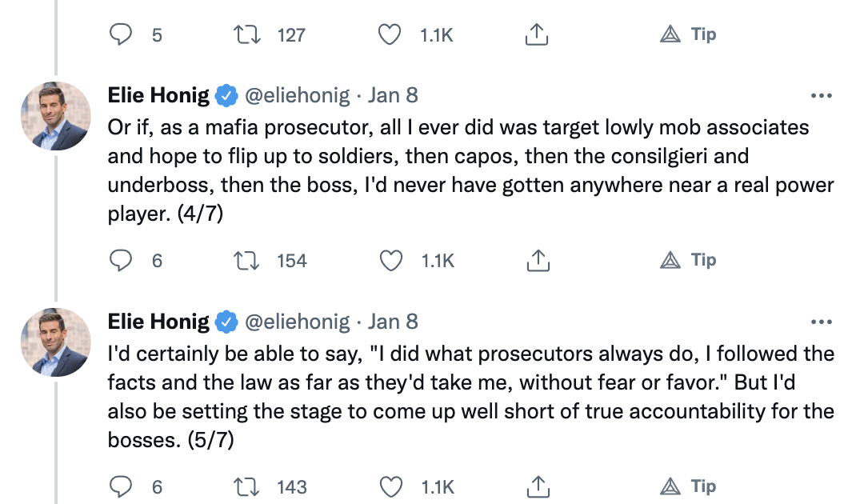Click Elie Honig's avatar on the 5/7 tweet

click(54, 342)
